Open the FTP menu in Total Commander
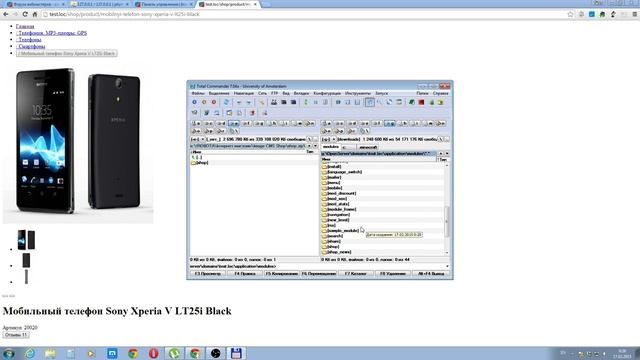 click(274, 93)
